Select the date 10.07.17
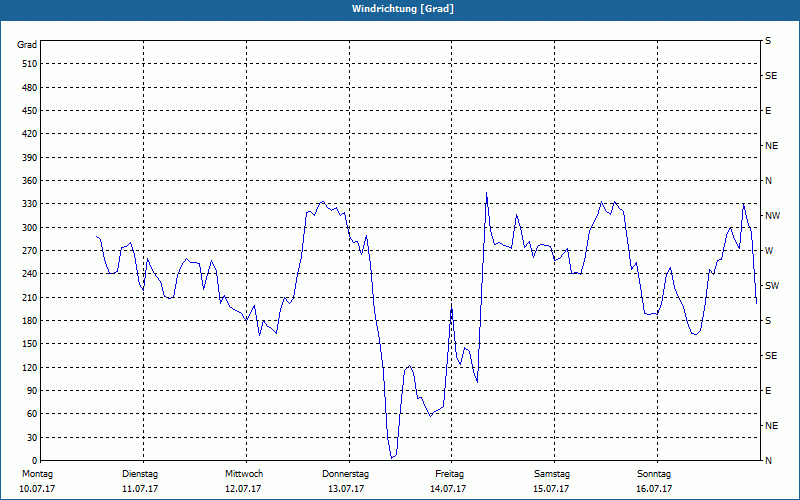Viewport: 800px width, 500px height. (37, 489)
